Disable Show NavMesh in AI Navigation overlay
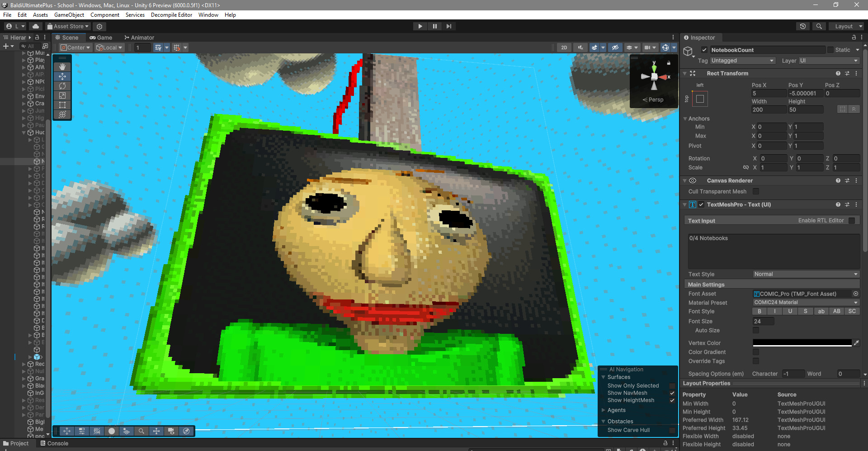868x451 pixels. pos(672,393)
